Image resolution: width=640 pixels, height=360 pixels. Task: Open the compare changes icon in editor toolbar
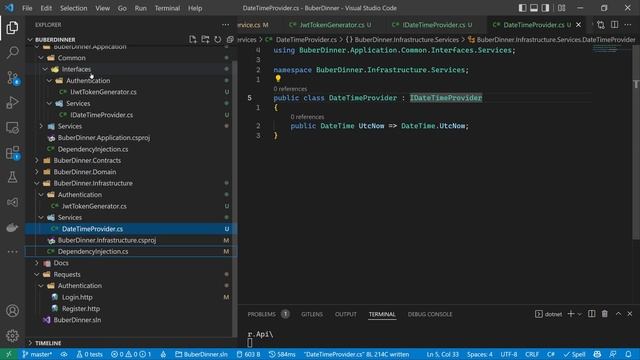tap(600, 24)
